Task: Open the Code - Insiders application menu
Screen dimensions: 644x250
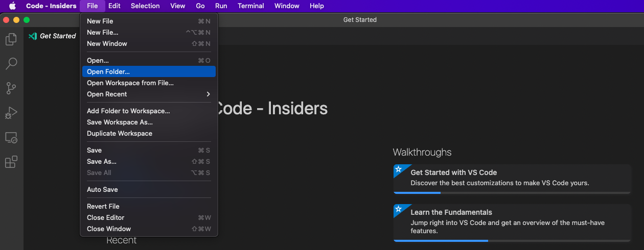Action: pyautogui.click(x=51, y=6)
